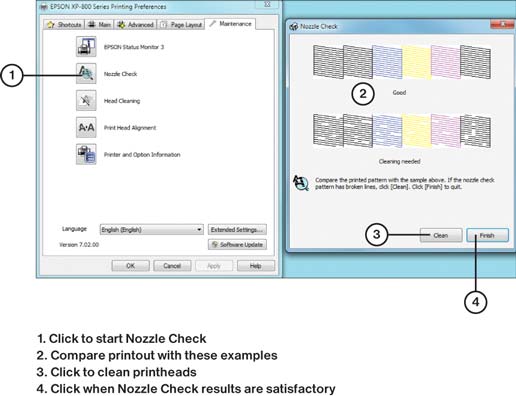The height and width of the screenshot is (396, 516).
Task: Start the Nozzle Check utility icon
Action: coord(86,73)
